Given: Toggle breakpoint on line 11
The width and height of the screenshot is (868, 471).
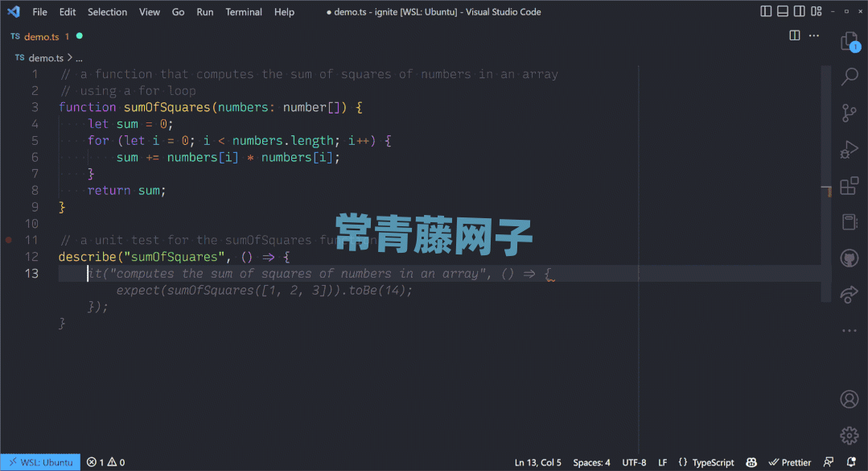Looking at the screenshot, I should (x=9, y=240).
